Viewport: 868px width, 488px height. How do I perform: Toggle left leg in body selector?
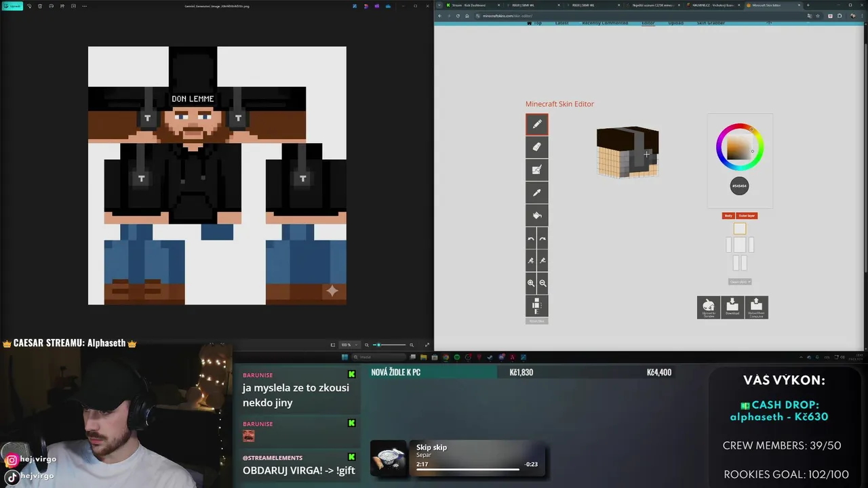tap(736, 263)
